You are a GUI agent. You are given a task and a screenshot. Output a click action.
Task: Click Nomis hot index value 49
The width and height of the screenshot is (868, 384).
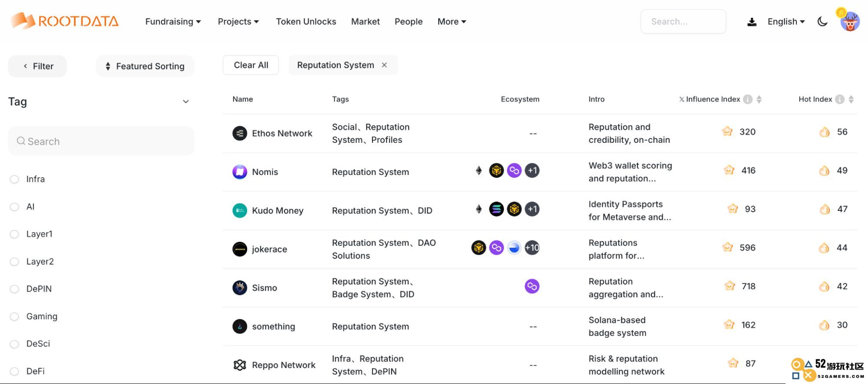coord(842,171)
